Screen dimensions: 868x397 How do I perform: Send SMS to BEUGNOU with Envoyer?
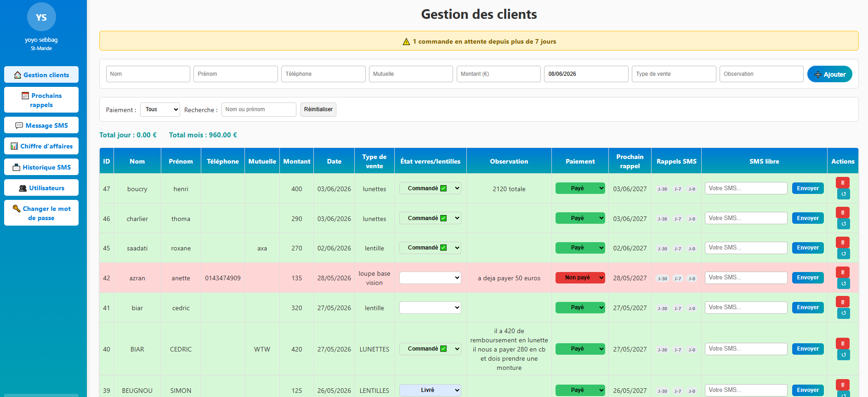click(x=808, y=390)
